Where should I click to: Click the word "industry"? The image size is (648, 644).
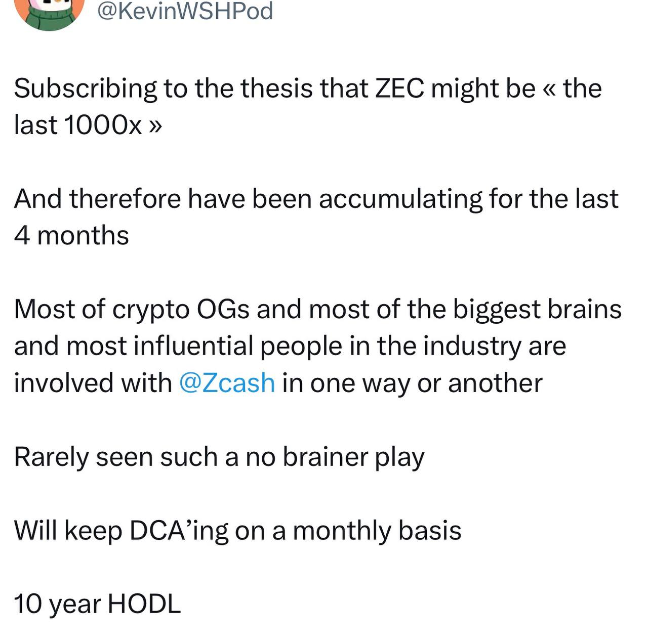click(x=472, y=346)
